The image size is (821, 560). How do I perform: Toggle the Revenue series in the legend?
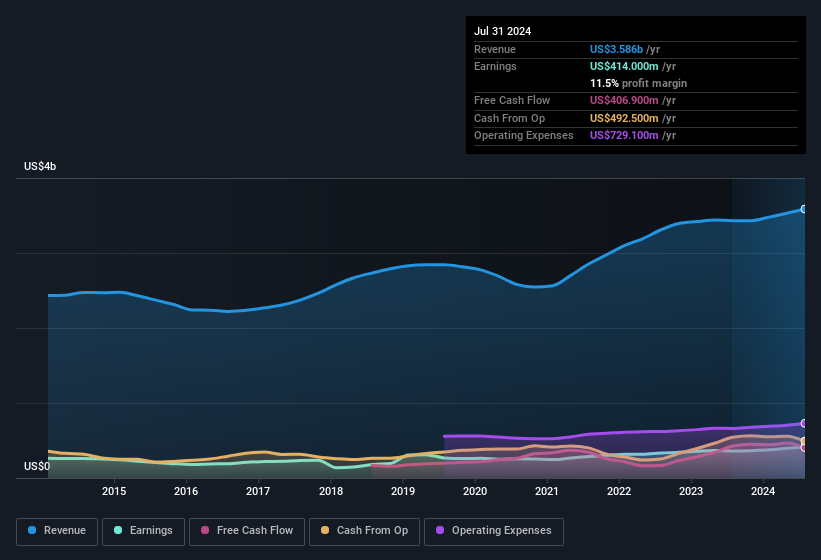pos(57,531)
